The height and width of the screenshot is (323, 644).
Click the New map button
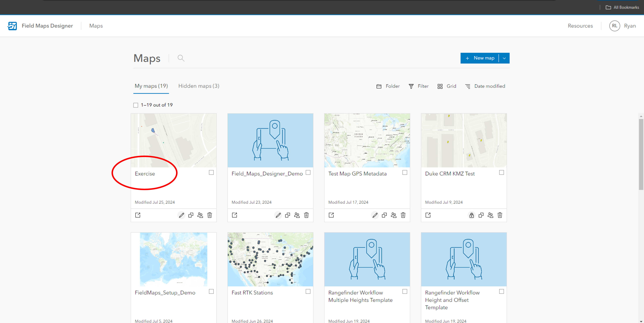point(479,58)
